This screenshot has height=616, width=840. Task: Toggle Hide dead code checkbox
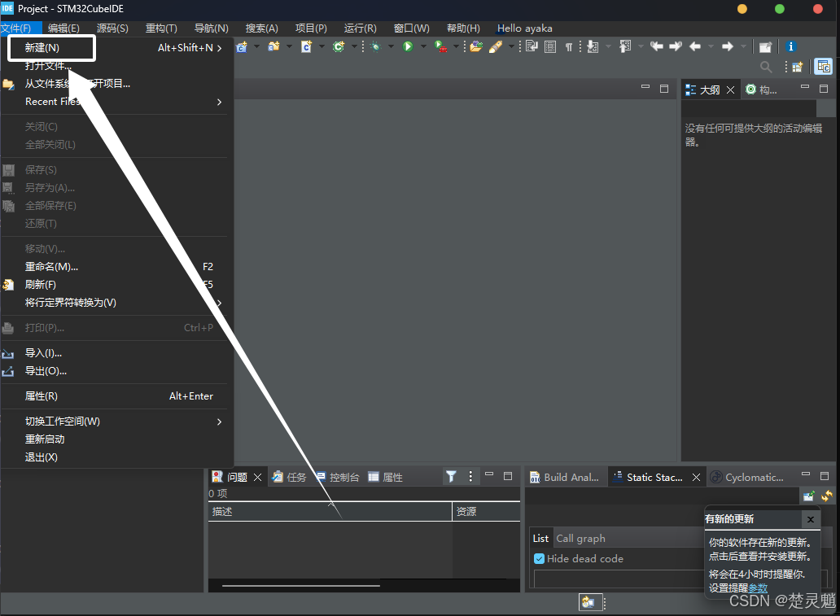(x=540, y=559)
